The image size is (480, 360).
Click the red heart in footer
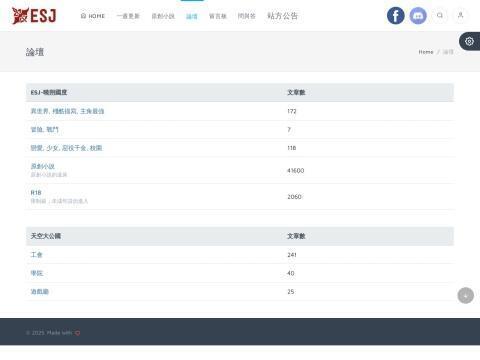point(77,333)
